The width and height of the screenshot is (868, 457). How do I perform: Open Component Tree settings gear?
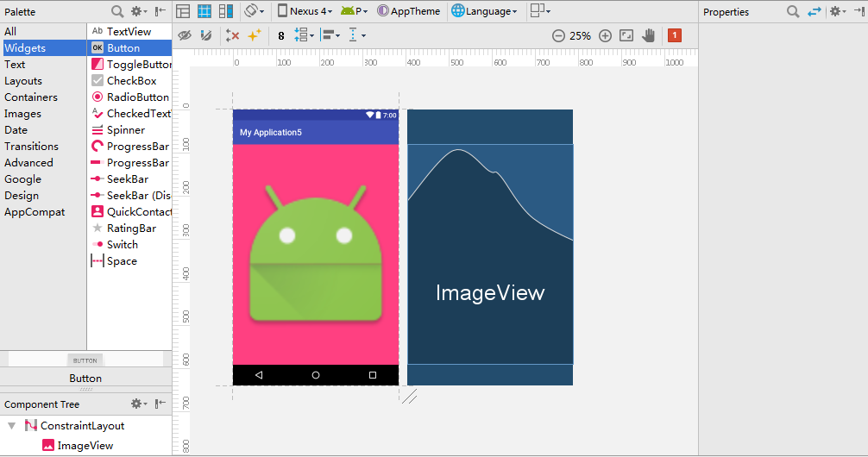(138, 404)
